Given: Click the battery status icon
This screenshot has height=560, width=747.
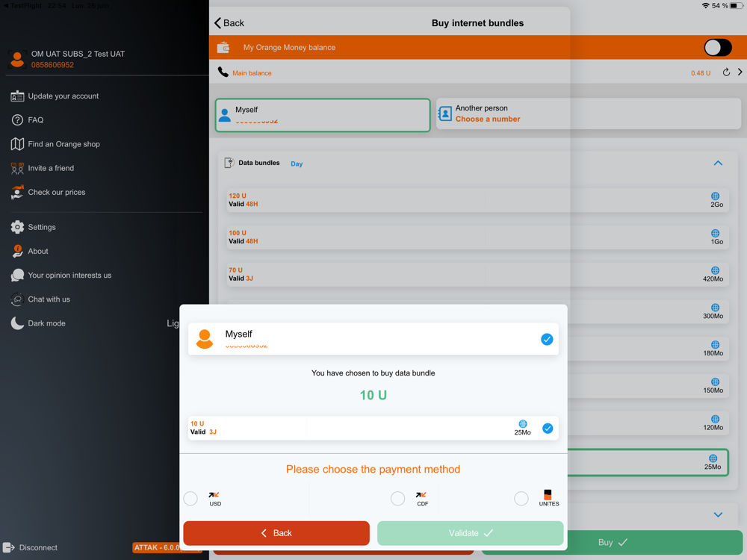Looking at the screenshot, I should pos(736,6).
